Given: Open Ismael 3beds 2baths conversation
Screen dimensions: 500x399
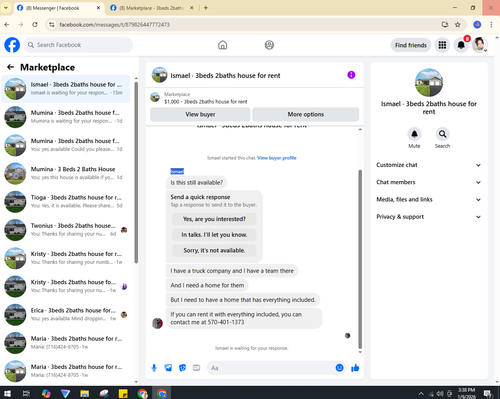Looking at the screenshot, I should pos(66,89).
